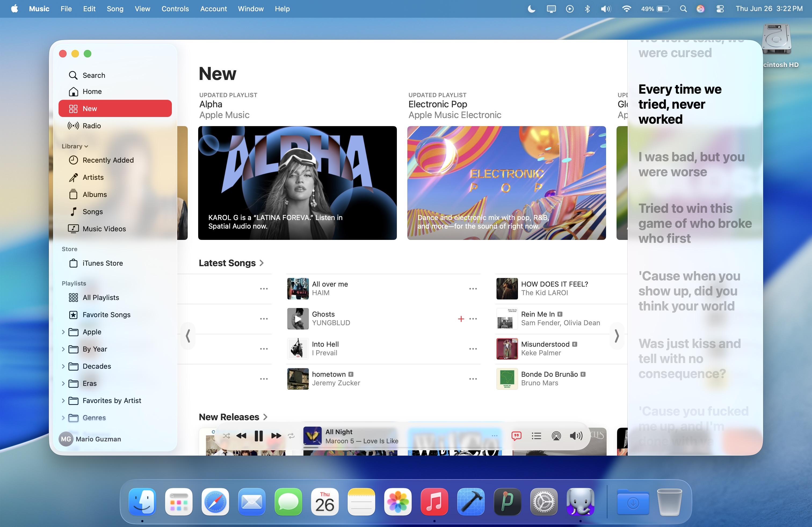Click the volume speaker icon in the player
Image resolution: width=812 pixels, height=527 pixels.
tap(576, 436)
